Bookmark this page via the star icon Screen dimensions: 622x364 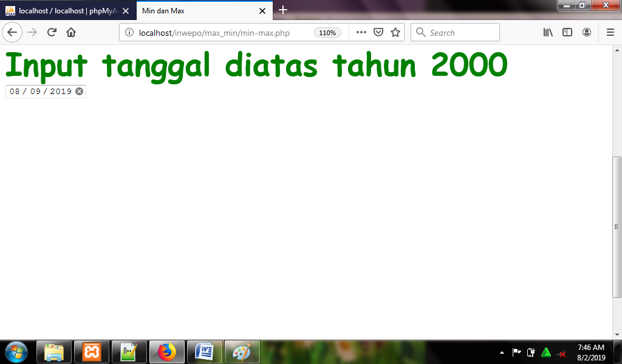coord(395,32)
